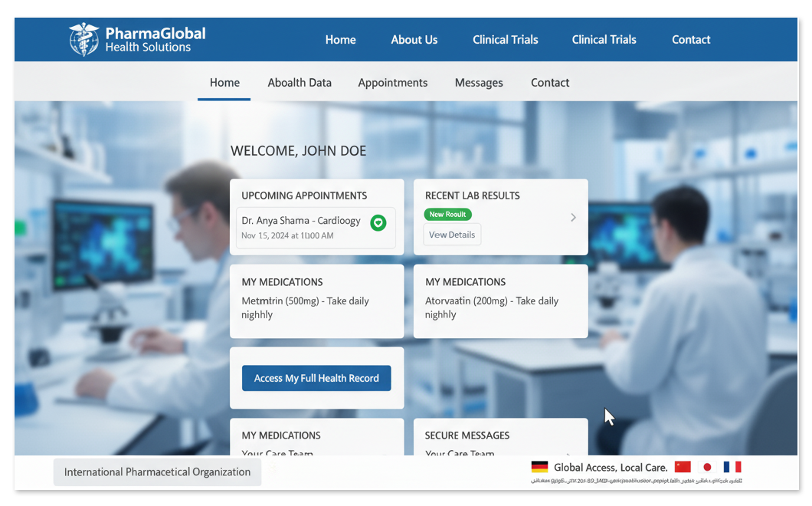This screenshot has width=812, height=506.
Task: Select the German flag icon
Action: coord(539,467)
